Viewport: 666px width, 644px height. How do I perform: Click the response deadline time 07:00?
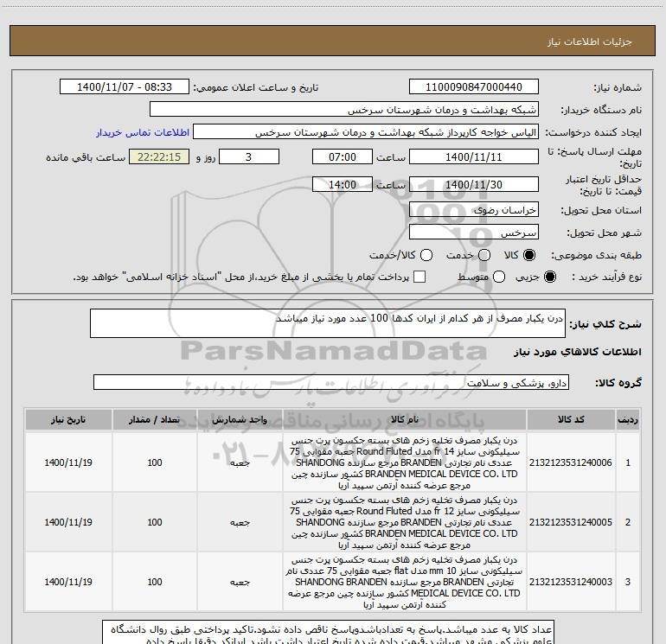tap(343, 157)
